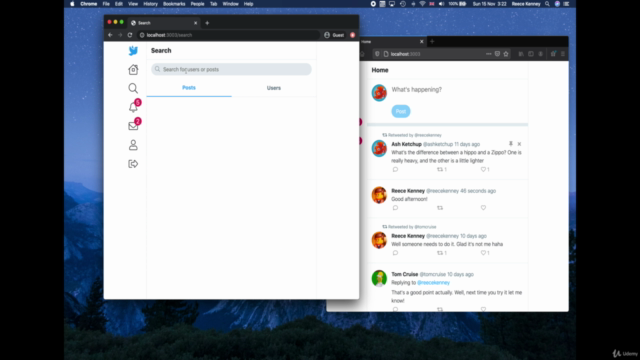This screenshot has height=360, width=640.
Task: Click the Chrome forward arrow
Action: tap(120, 35)
